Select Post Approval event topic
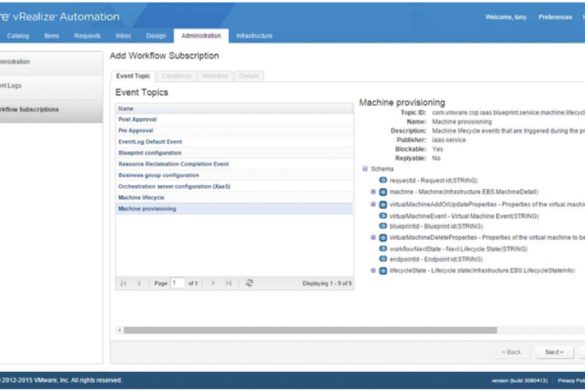 (234, 119)
